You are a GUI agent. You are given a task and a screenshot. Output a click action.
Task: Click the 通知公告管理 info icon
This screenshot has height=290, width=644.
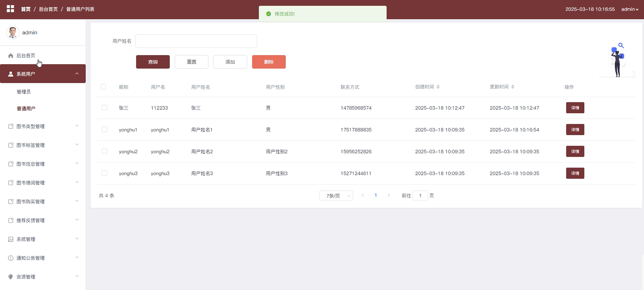pos(11,258)
